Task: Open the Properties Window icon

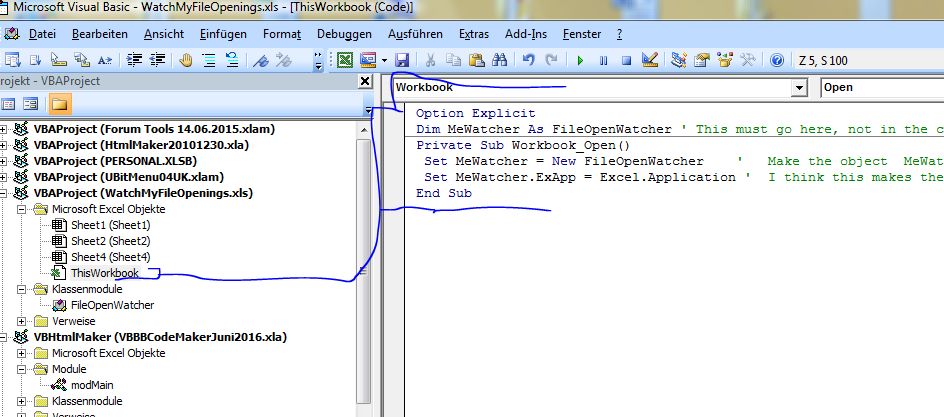Action: coord(701,60)
